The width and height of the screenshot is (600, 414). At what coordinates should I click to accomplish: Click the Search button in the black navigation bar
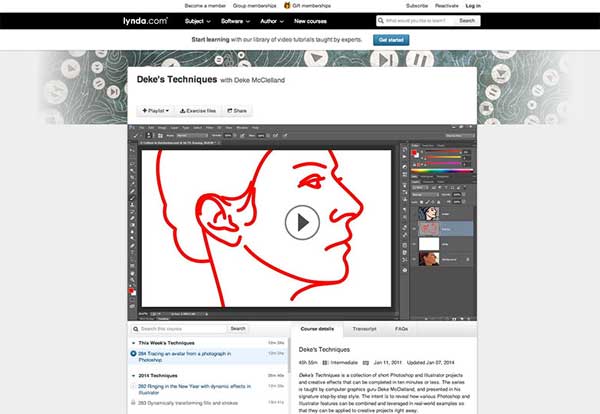tap(467, 21)
